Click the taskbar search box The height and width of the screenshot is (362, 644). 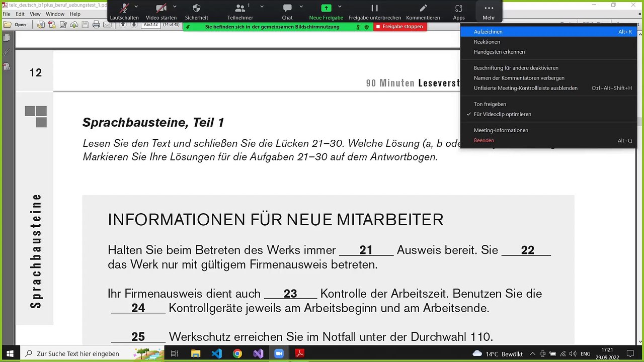pos(94,353)
